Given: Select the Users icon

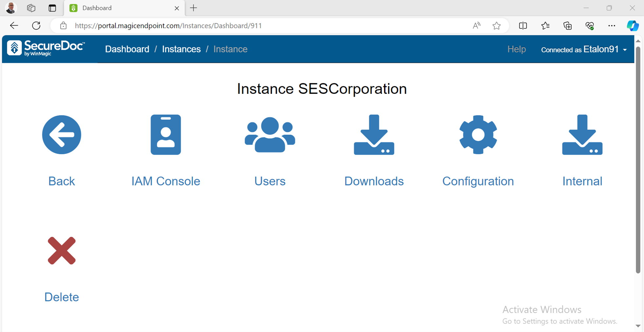Looking at the screenshot, I should coord(269,135).
